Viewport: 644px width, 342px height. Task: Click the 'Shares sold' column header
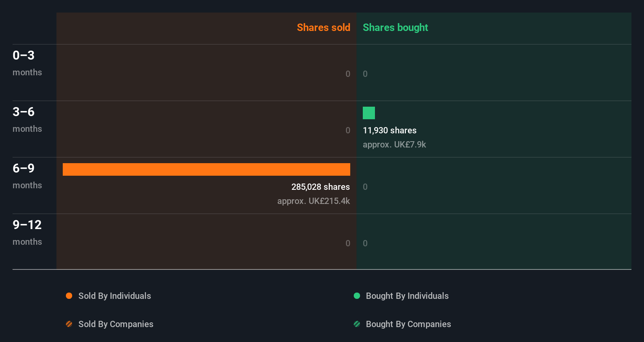(324, 27)
